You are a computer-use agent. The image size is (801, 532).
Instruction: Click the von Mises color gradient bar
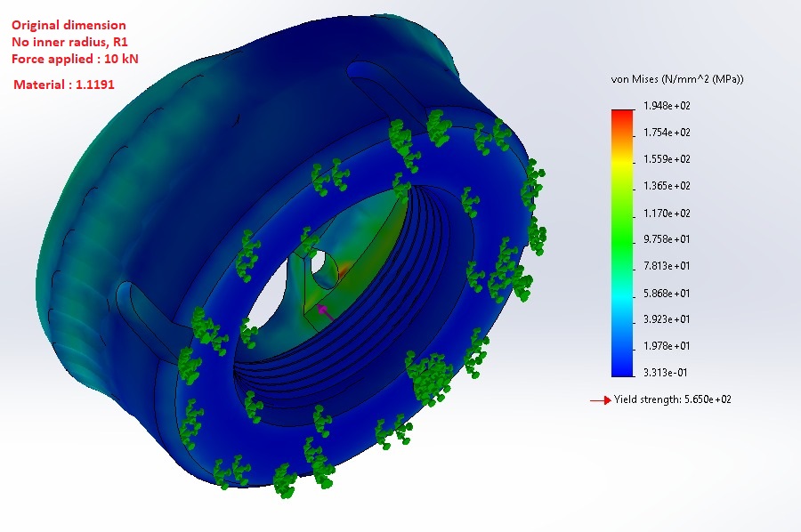[622, 243]
